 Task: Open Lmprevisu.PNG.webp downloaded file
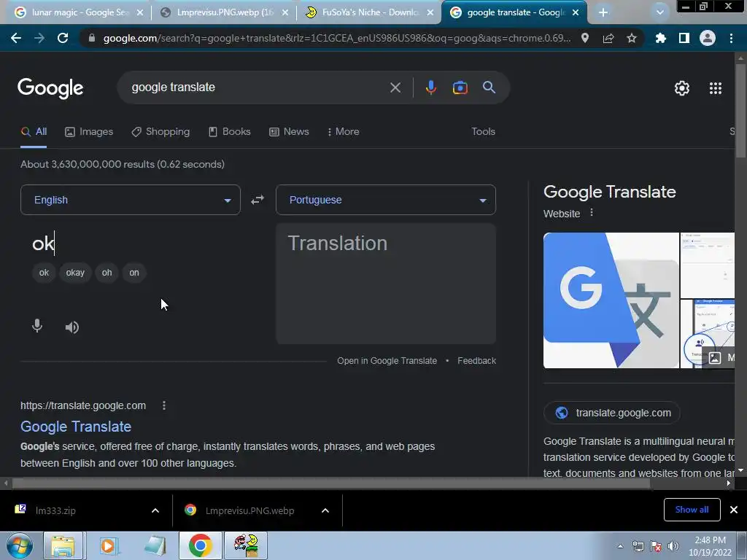250,510
